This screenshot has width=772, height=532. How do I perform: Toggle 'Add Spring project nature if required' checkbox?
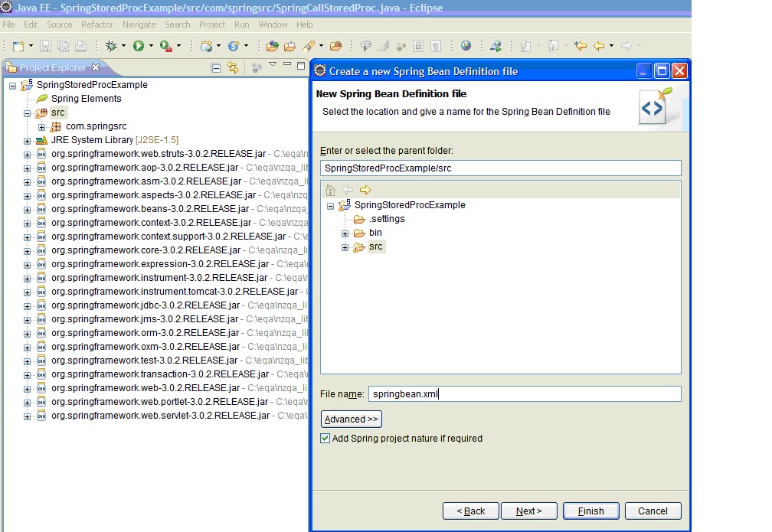pyautogui.click(x=325, y=438)
